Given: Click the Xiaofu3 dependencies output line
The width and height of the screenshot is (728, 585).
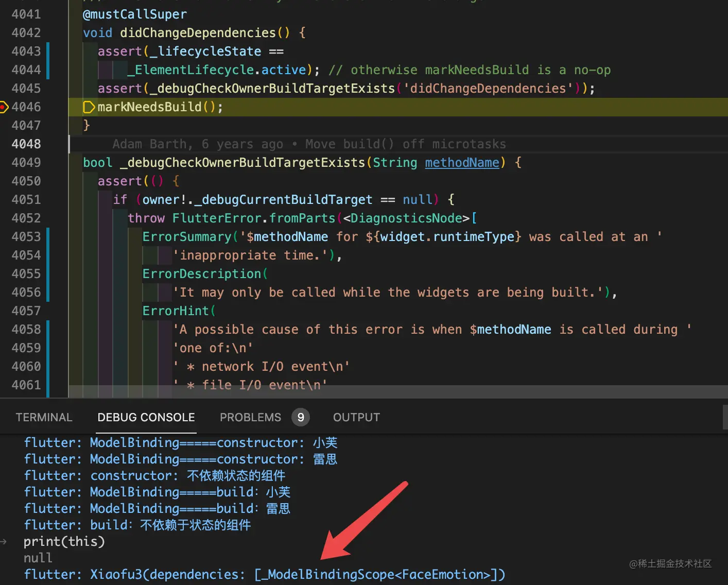Looking at the screenshot, I should [x=265, y=575].
